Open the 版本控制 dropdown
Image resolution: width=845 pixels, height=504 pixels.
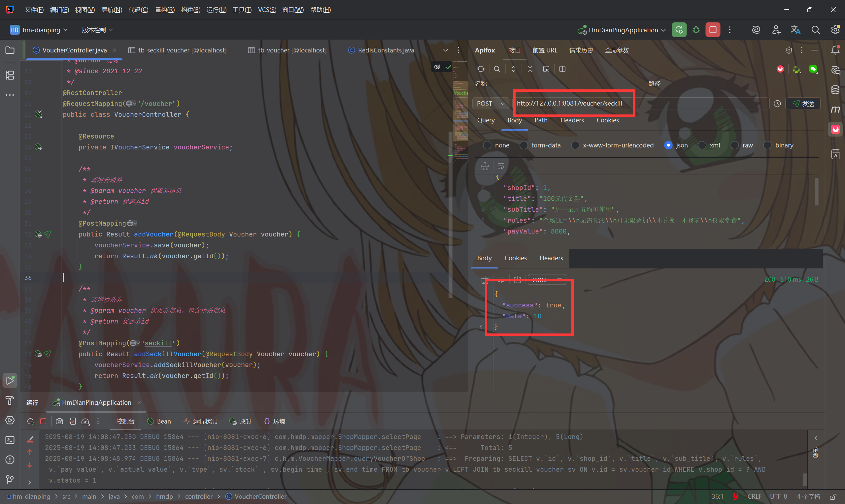[97, 30]
